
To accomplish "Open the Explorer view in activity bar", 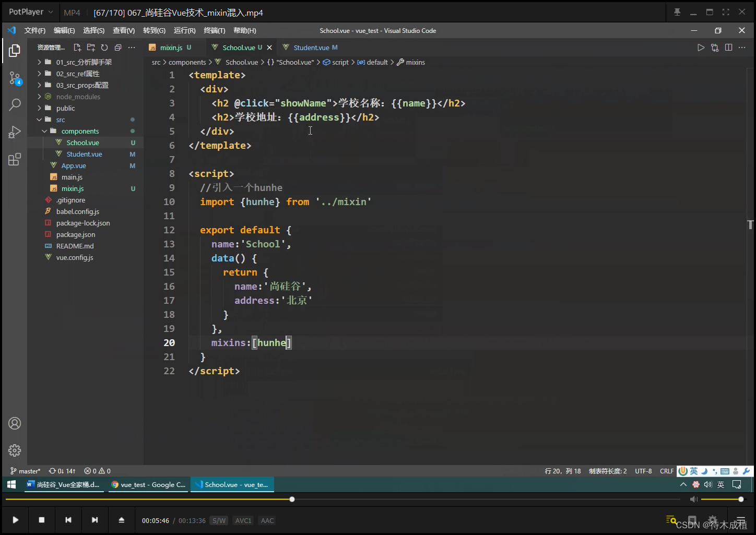I will (15, 51).
